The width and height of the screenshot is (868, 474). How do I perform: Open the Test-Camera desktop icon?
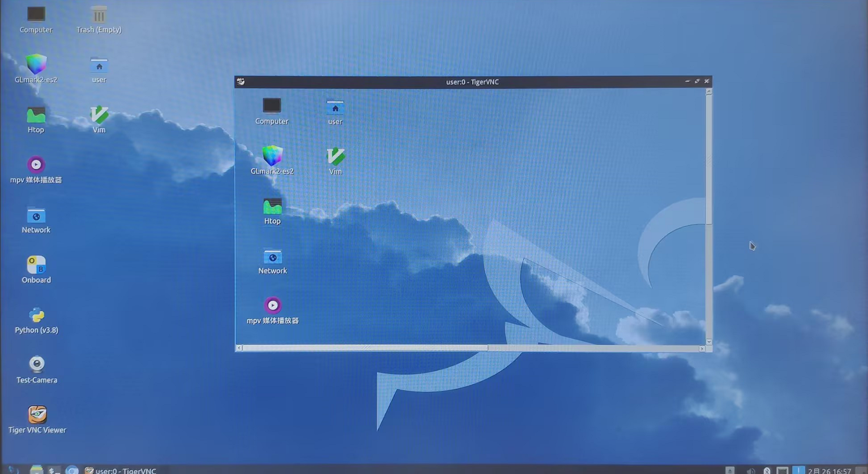(36, 370)
